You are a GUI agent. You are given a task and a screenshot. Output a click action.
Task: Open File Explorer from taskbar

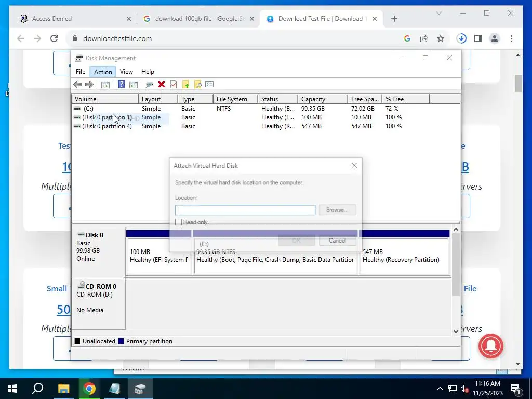63,389
